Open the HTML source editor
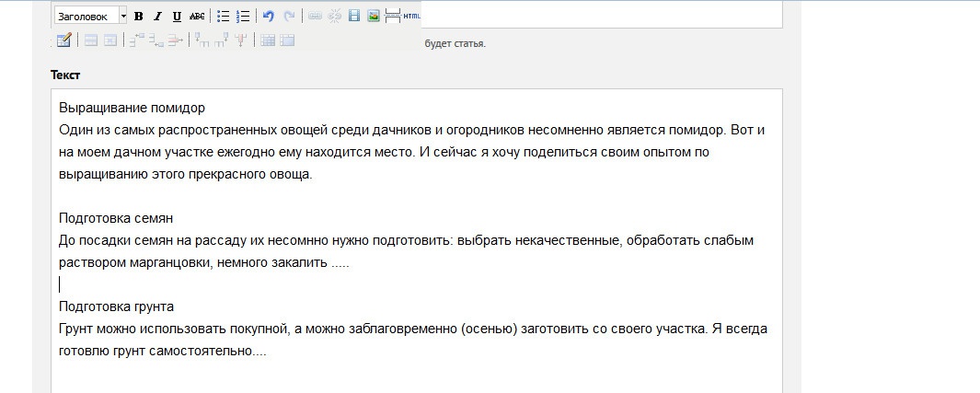The height and width of the screenshot is (393, 980). tap(412, 17)
